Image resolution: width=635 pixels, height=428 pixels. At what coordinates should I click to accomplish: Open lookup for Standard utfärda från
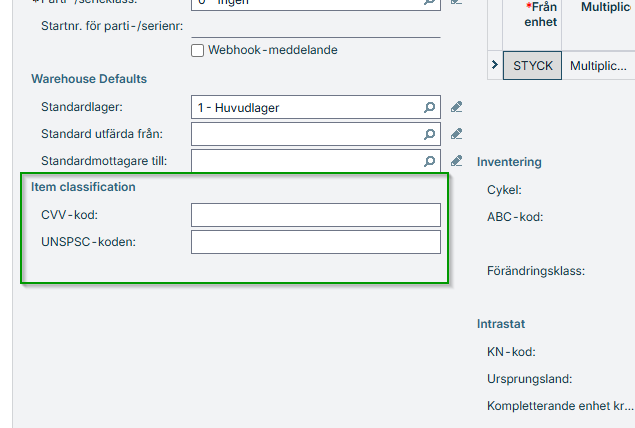point(430,134)
